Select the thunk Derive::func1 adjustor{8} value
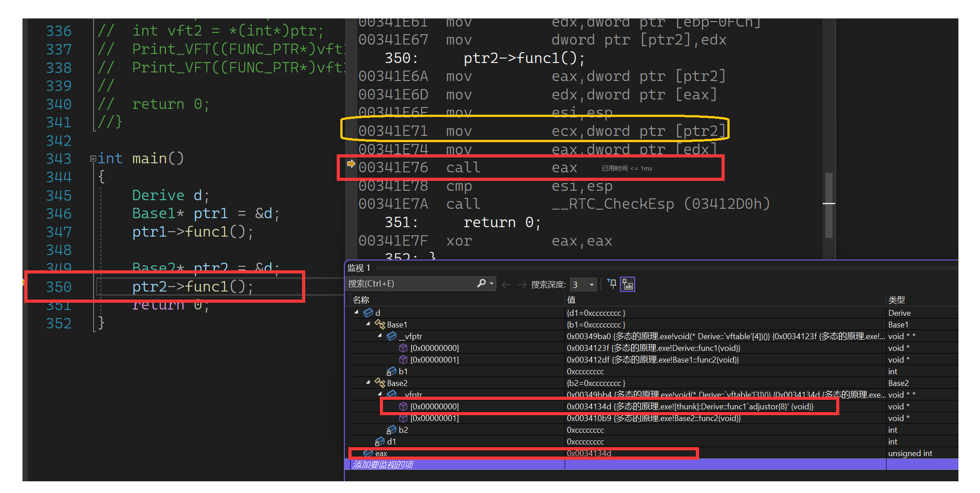This screenshot has width=980, height=493. [x=690, y=406]
